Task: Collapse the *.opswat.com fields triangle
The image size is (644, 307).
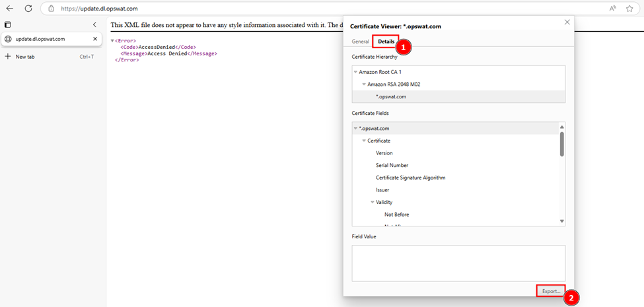Action: click(x=355, y=129)
